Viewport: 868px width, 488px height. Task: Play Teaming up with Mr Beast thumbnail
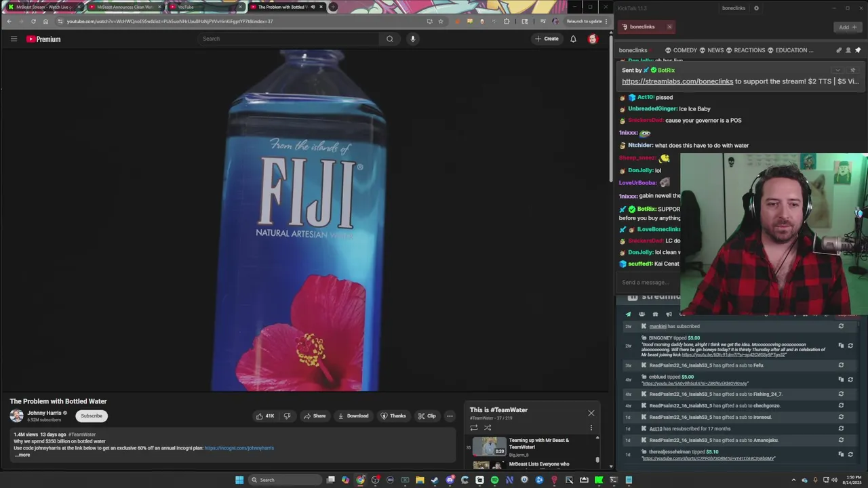click(489, 446)
